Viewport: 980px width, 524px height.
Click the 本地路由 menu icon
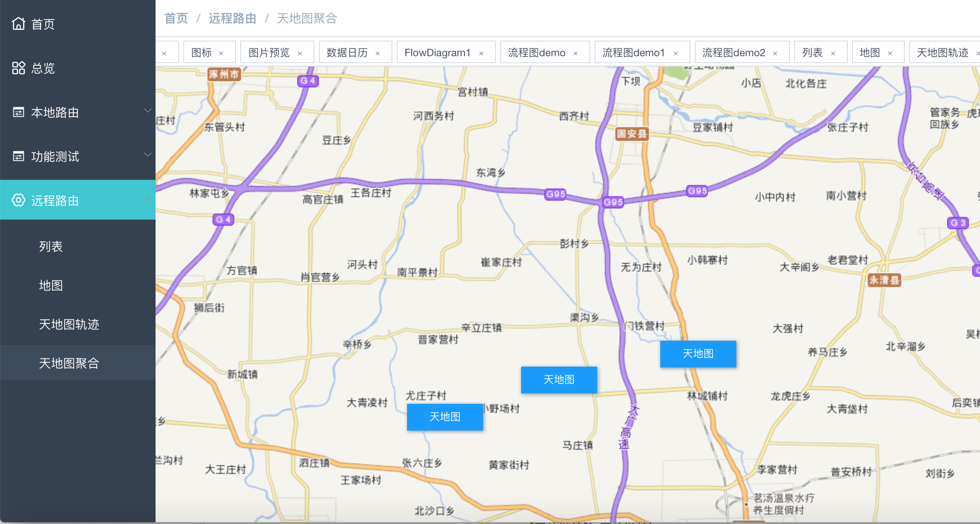pyautogui.click(x=18, y=112)
